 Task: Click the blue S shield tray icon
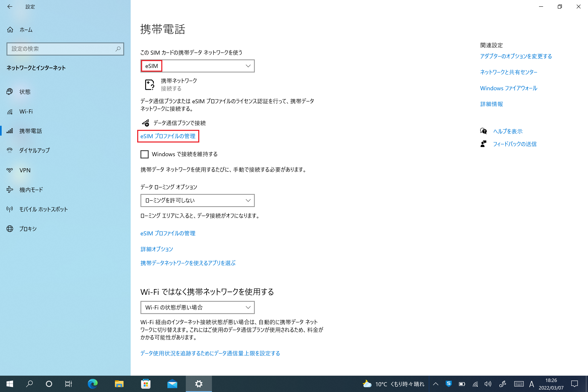coord(449,384)
